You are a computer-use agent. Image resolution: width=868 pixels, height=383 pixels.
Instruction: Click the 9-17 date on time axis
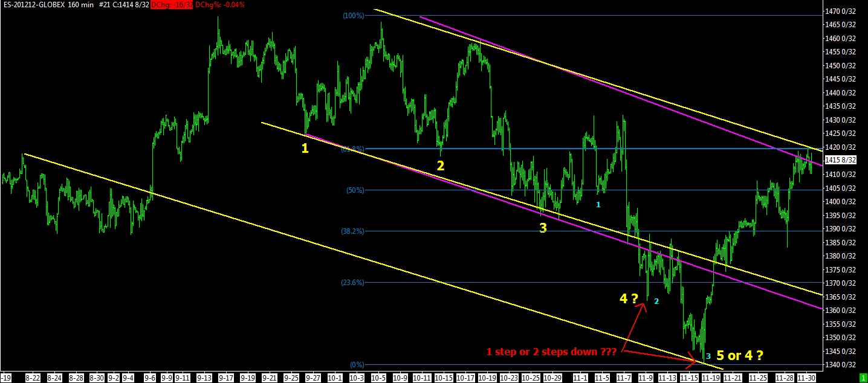click(x=226, y=378)
